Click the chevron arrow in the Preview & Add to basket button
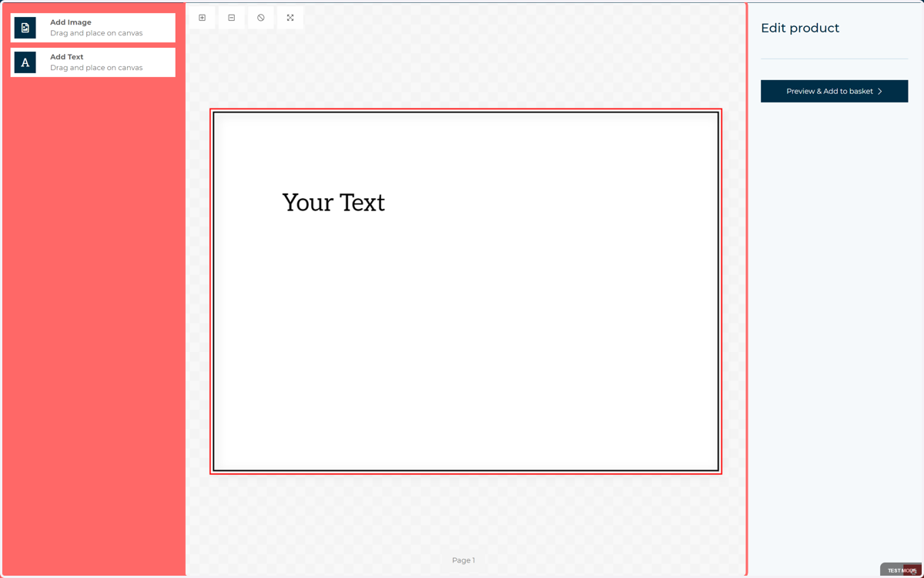 pyautogui.click(x=880, y=91)
